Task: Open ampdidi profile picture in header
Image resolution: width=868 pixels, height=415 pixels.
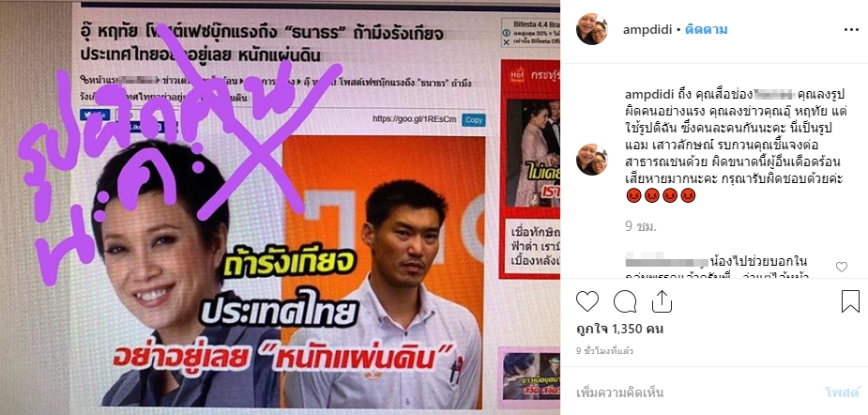Action: [592, 29]
